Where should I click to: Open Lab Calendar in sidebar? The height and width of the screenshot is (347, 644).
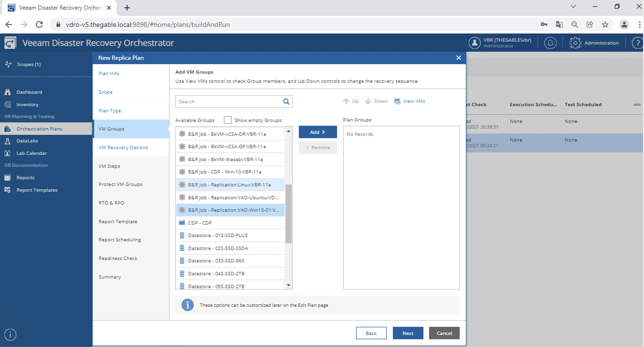pos(32,153)
